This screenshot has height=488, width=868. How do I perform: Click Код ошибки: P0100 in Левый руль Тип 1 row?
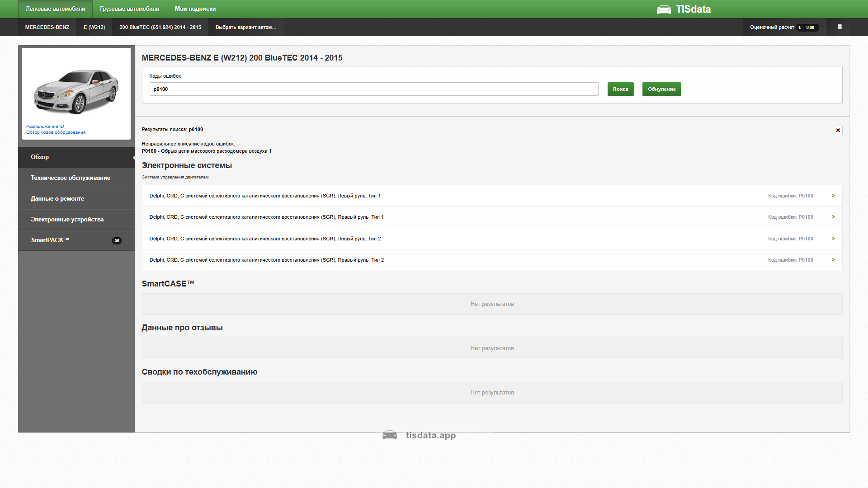pos(790,196)
